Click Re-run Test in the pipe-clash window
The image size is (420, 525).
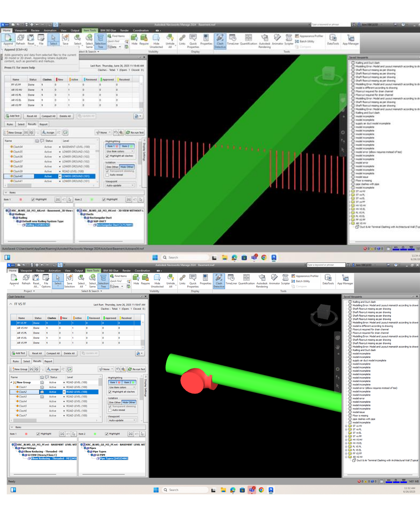point(136,369)
